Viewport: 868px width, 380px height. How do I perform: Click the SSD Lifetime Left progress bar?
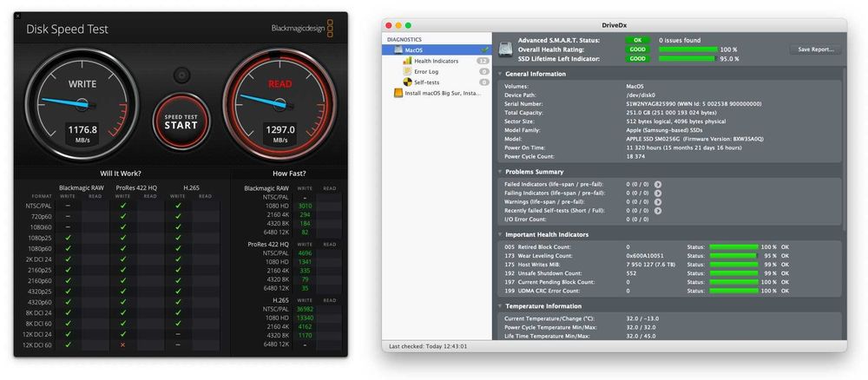[688, 59]
